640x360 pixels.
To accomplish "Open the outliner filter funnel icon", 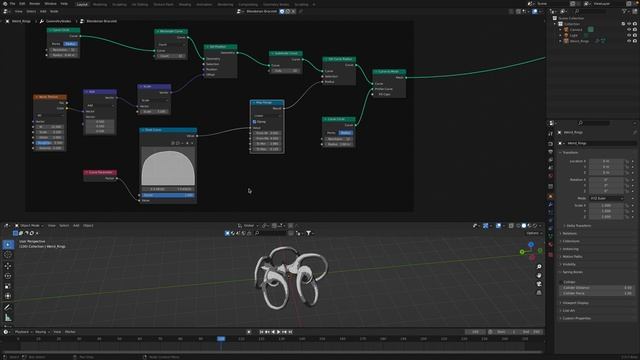I will 624,11.
